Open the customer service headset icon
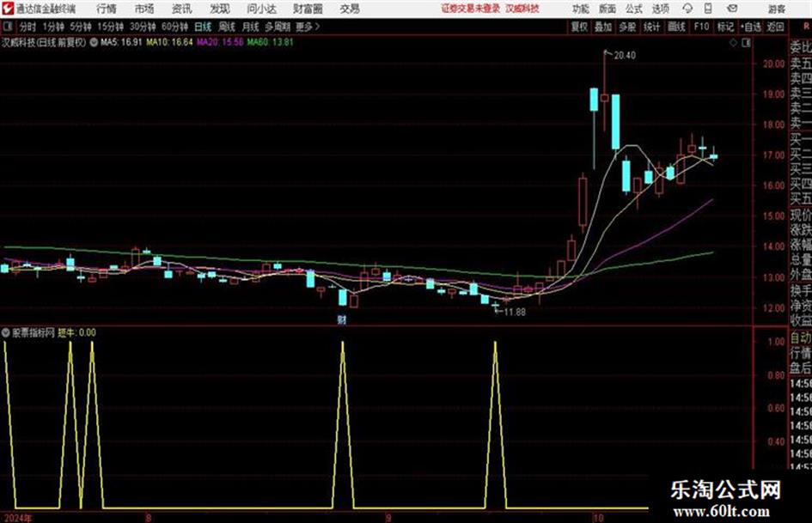The width and height of the screenshot is (812, 523). (x=687, y=9)
